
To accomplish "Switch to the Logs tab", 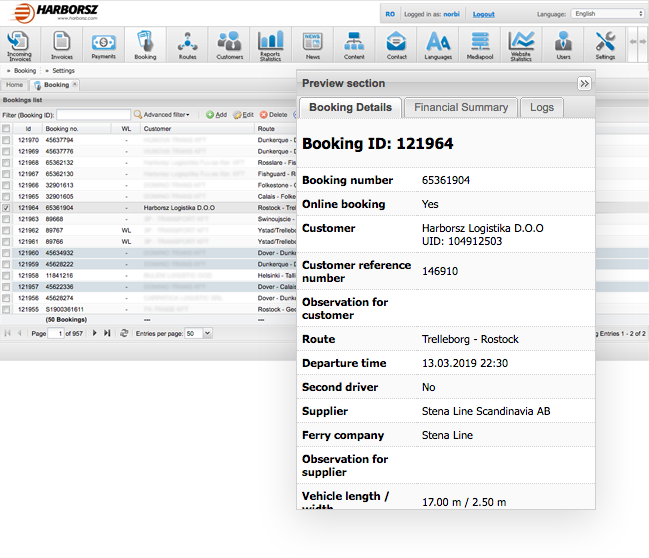I will pos(541,107).
